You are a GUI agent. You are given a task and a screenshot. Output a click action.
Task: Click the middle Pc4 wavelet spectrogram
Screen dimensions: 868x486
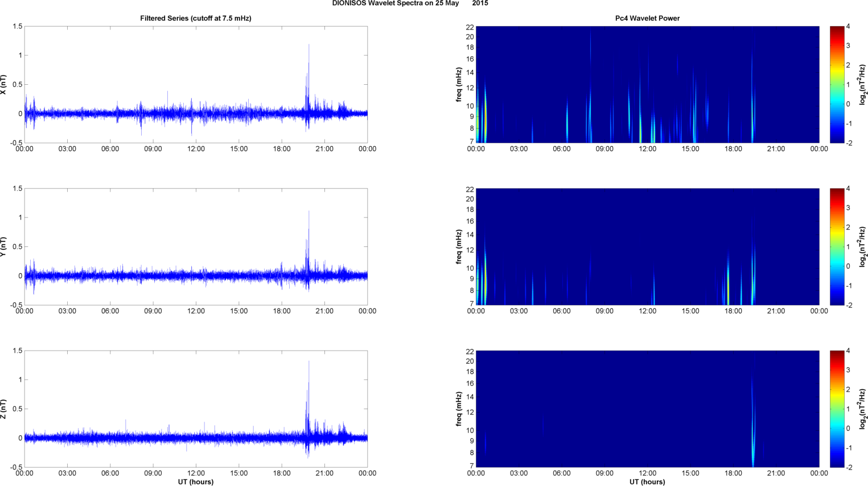click(647, 247)
